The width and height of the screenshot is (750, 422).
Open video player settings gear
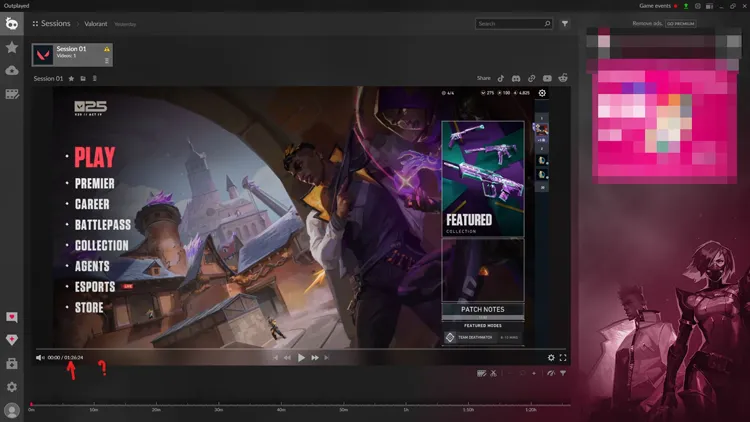click(x=551, y=357)
